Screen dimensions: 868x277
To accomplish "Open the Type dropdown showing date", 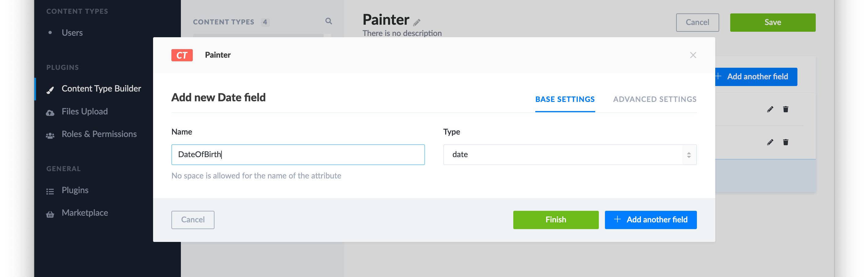I will 570,155.
